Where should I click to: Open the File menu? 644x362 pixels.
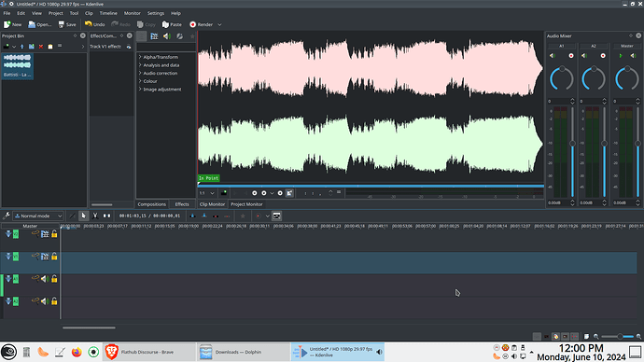tap(7, 13)
